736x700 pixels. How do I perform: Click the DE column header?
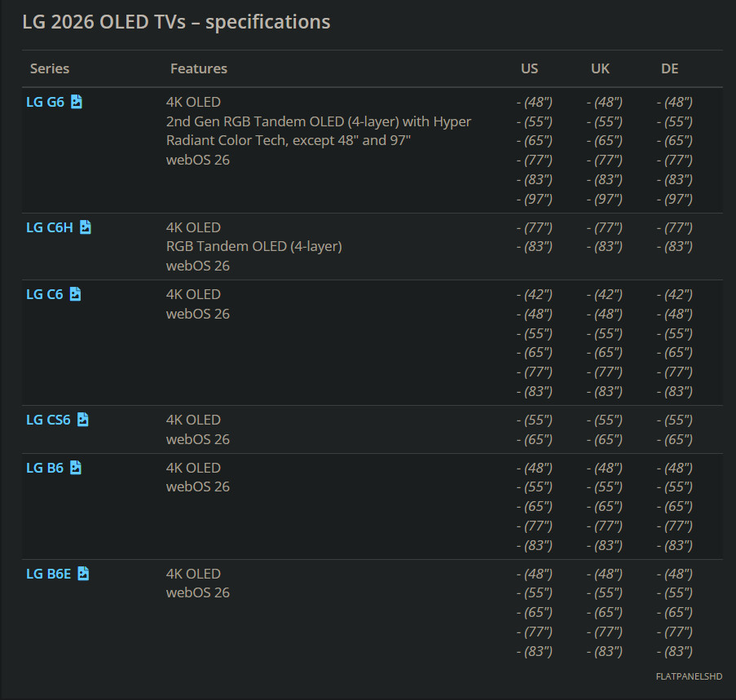(x=670, y=68)
